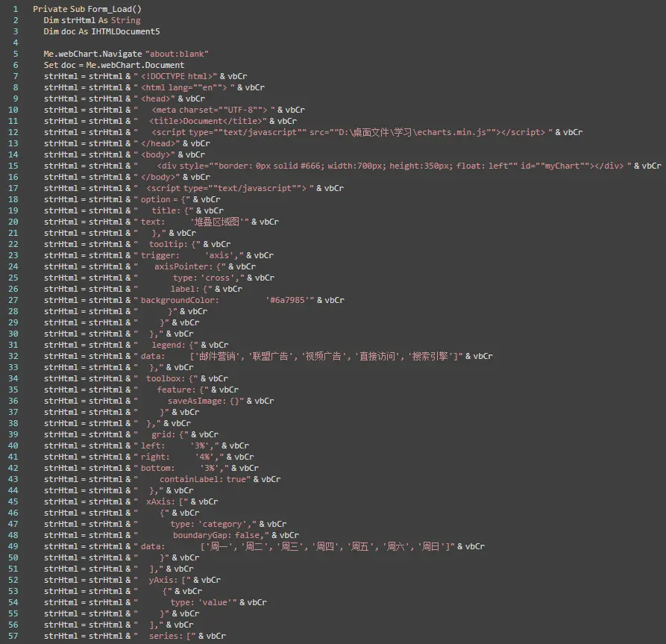Click the text '堆叠区域图' line

(161, 222)
